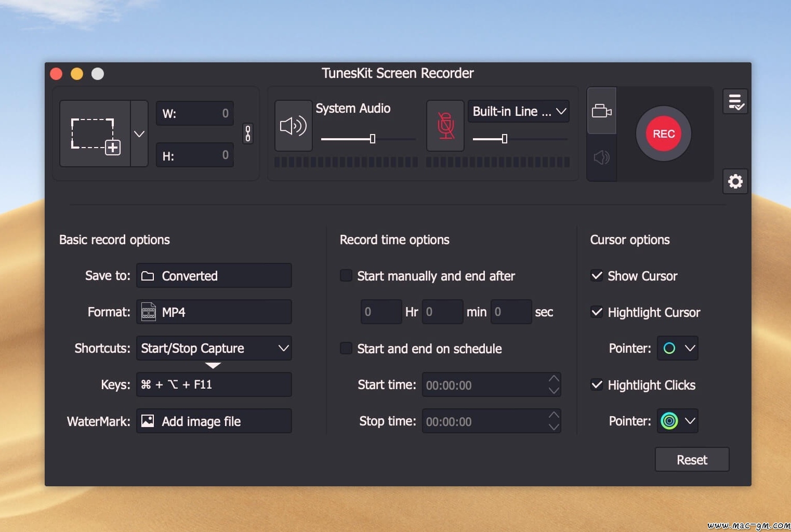The height and width of the screenshot is (532, 791).
Task: Click the min duration input field
Action: click(443, 312)
